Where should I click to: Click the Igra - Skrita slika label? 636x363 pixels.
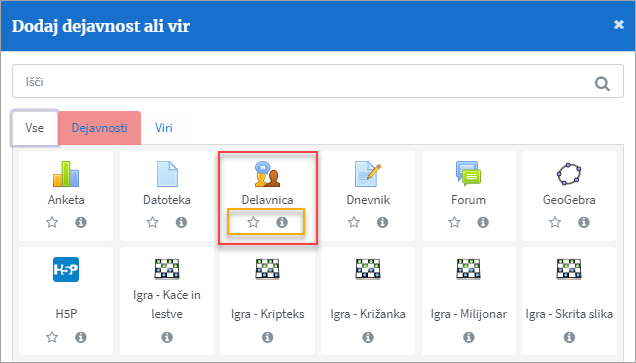point(569,314)
